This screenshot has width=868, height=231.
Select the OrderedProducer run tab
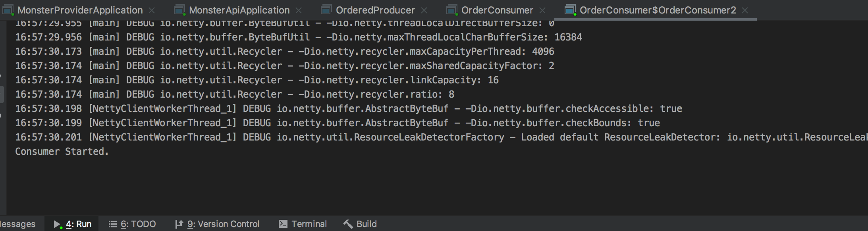click(x=375, y=10)
